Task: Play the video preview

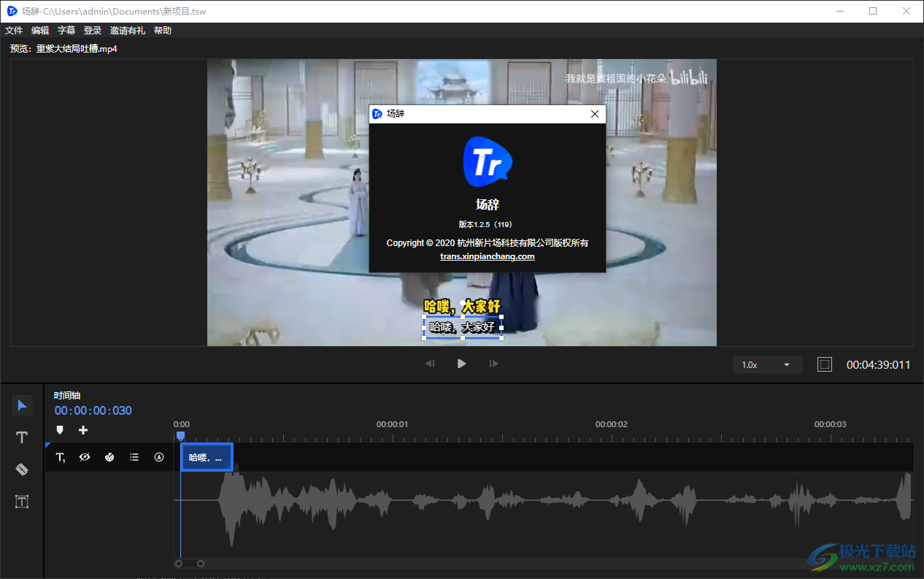Action: coord(461,364)
